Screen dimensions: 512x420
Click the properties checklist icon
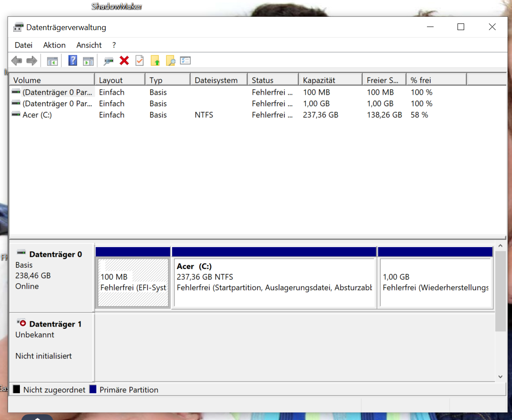pos(185,61)
